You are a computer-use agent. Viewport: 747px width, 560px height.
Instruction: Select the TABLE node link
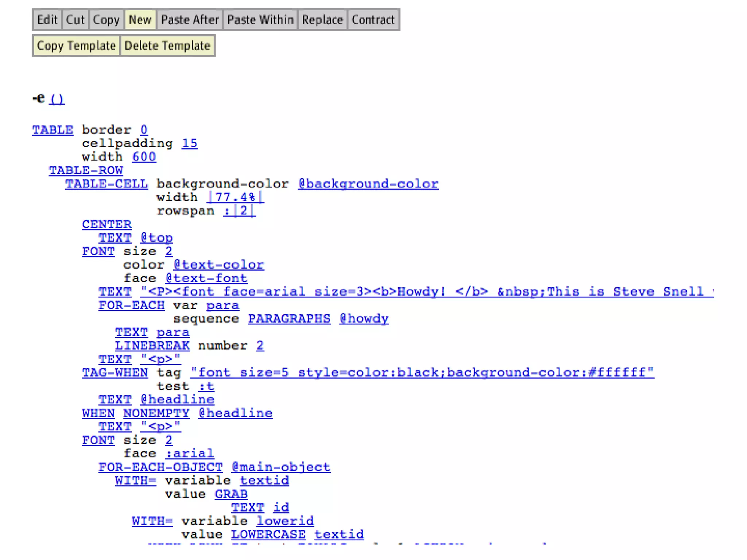(x=53, y=130)
